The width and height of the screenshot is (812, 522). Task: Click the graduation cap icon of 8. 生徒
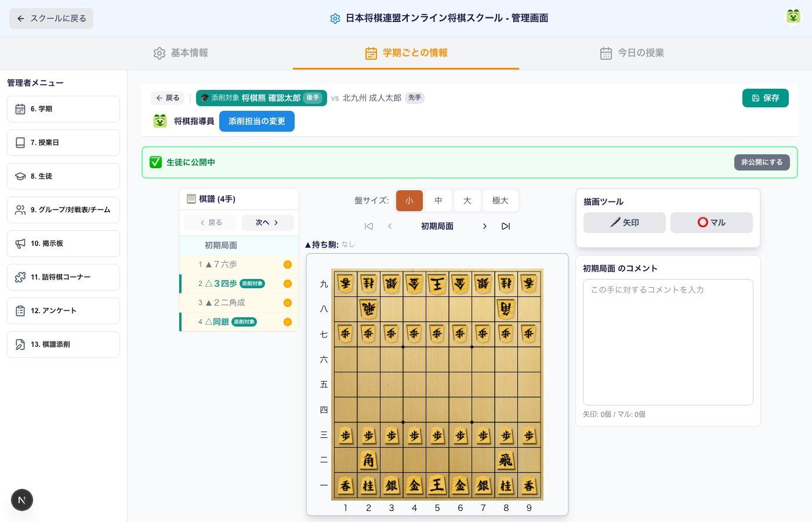pyautogui.click(x=20, y=176)
